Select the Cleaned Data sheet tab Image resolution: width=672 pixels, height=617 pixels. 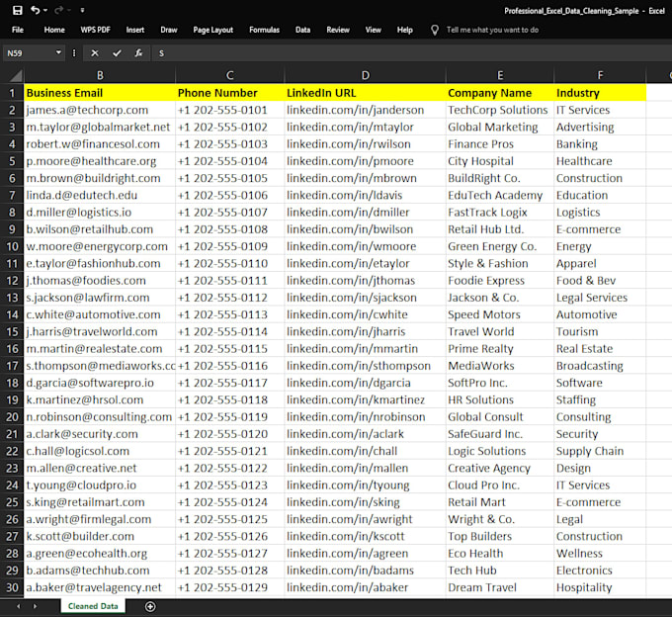(93, 606)
